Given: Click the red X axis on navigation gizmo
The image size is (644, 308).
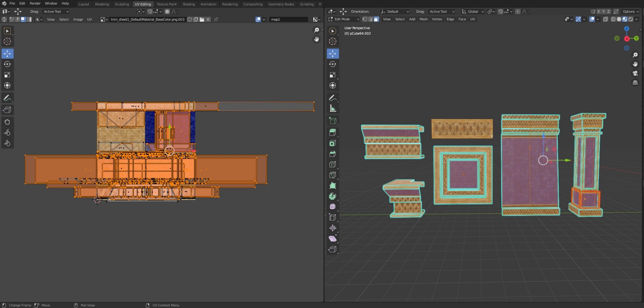Looking at the screenshot, I should pos(627,39).
